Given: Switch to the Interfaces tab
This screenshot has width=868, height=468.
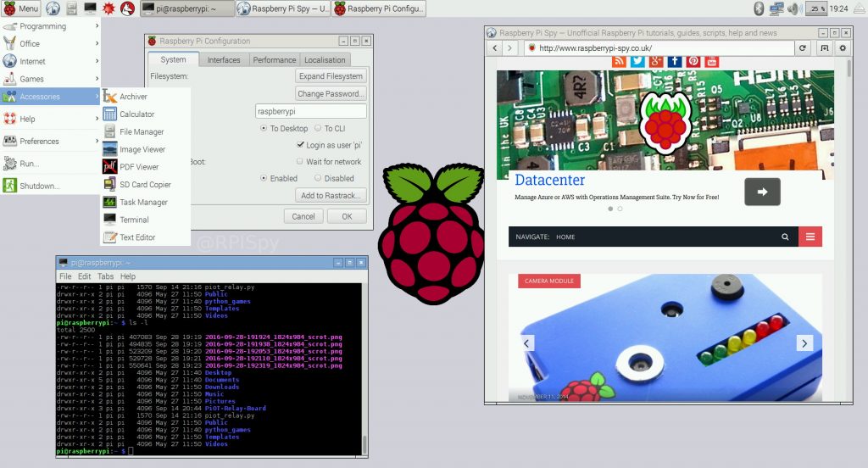Looking at the screenshot, I should (224, 59).
